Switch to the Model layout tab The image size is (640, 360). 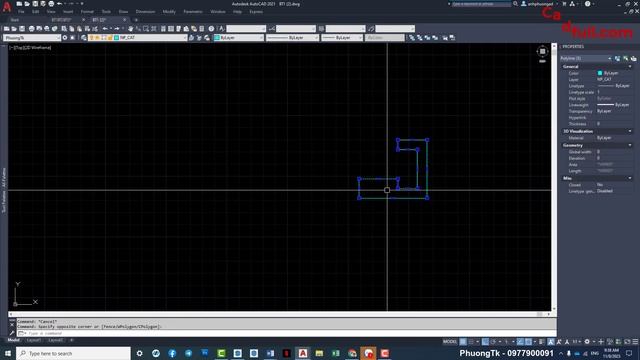coord(13,340)
